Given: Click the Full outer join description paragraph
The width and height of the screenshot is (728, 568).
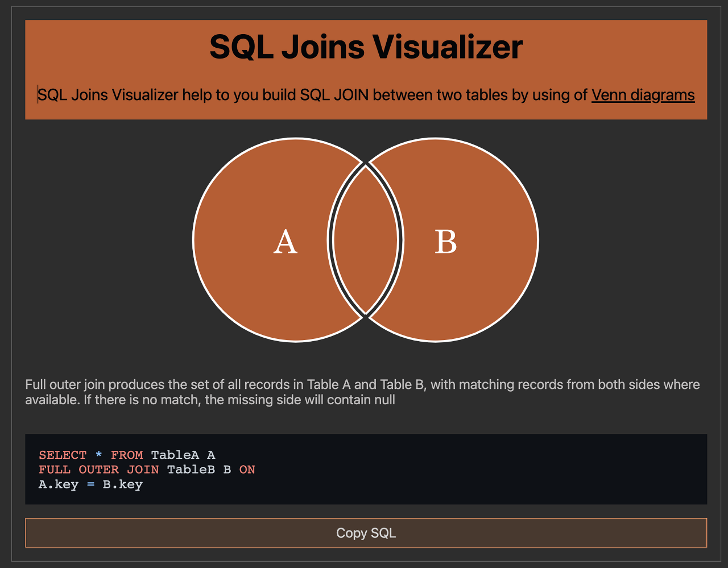Looking at the screenshot, I should [x=362, y=392].
